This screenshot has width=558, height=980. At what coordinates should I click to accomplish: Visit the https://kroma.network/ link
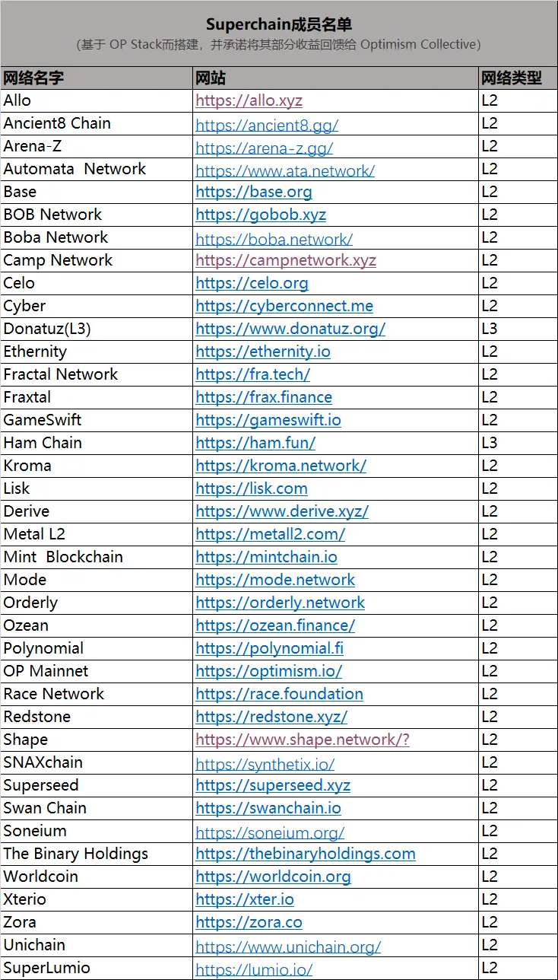[x=281, y=466]
